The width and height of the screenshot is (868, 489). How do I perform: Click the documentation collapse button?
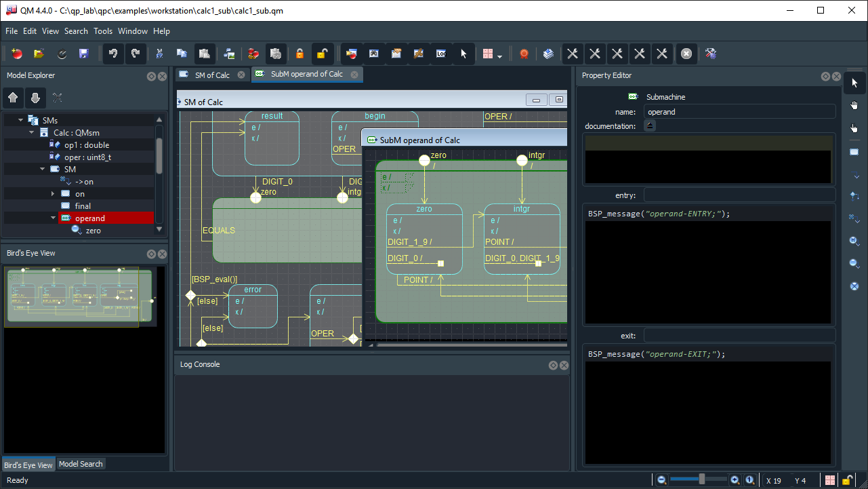[649, 125]
